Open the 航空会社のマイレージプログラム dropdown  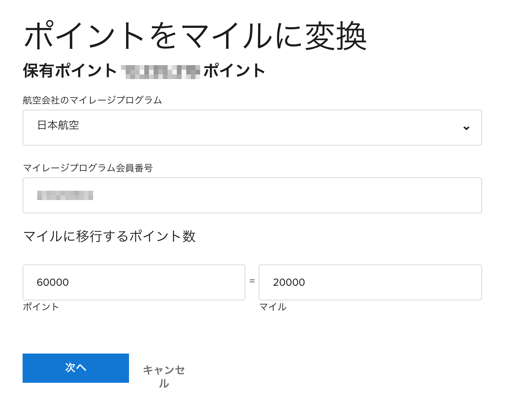pos(252,128)
